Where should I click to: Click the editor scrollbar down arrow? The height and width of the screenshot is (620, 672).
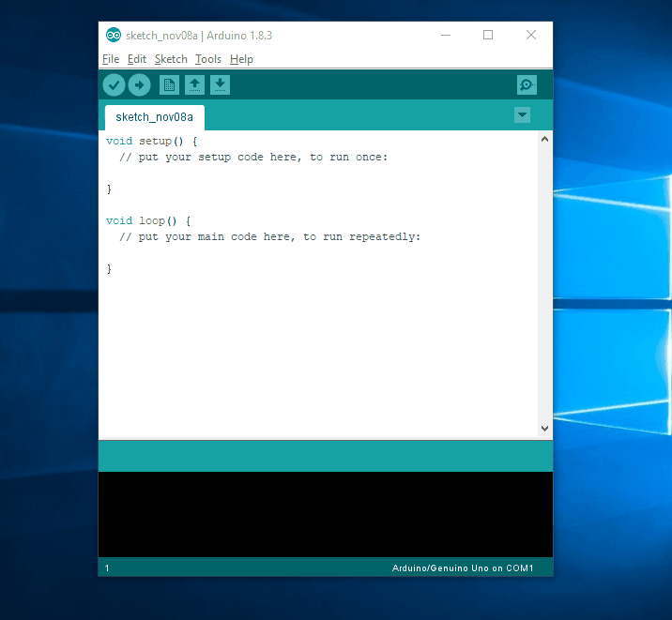click(x=545, y=428)
